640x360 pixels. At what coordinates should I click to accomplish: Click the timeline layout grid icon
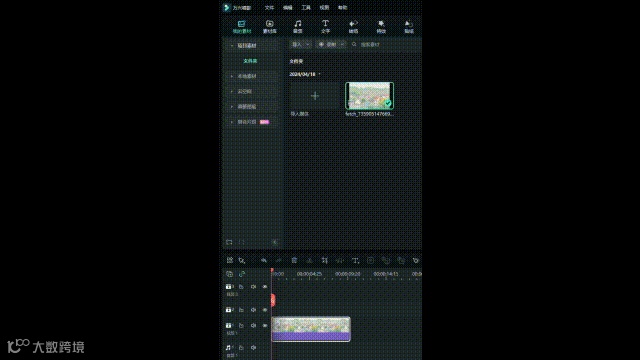click(230, 260)
